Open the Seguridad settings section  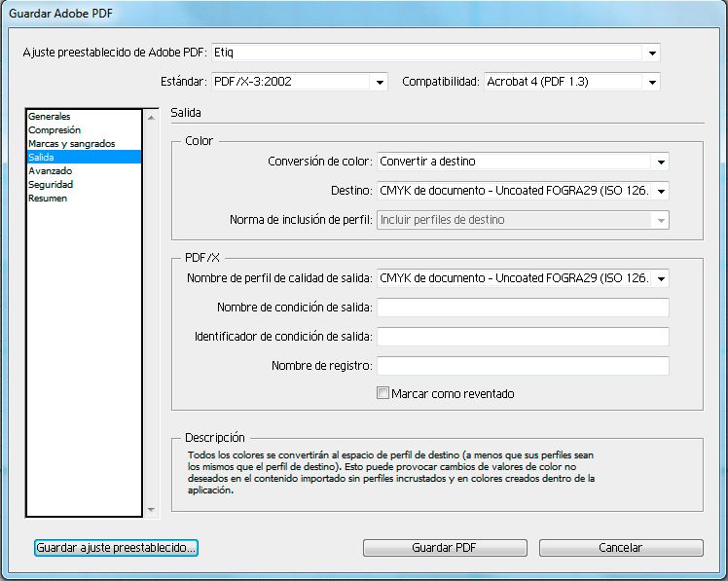pyautogui.click(x=51, y=185)
